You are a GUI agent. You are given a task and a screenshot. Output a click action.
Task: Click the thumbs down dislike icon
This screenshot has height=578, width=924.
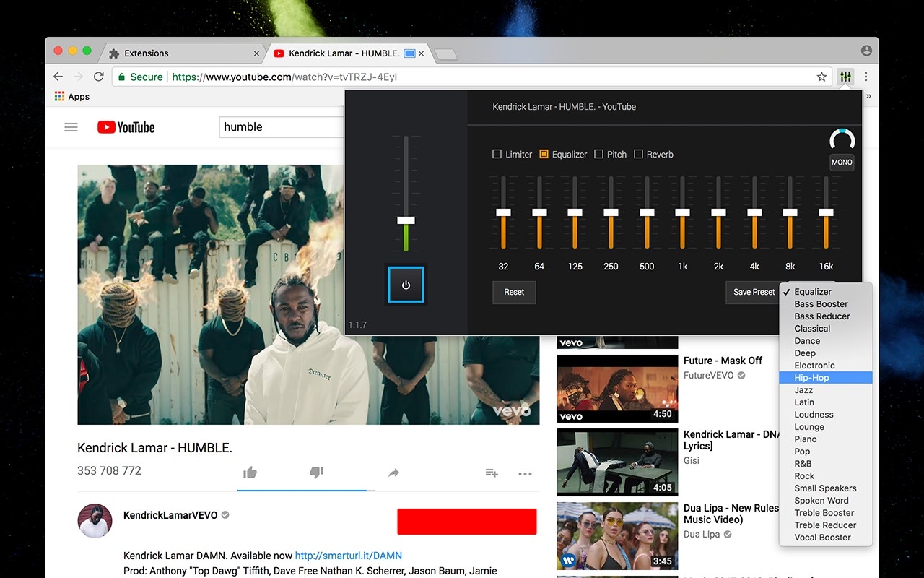[316, 473]
